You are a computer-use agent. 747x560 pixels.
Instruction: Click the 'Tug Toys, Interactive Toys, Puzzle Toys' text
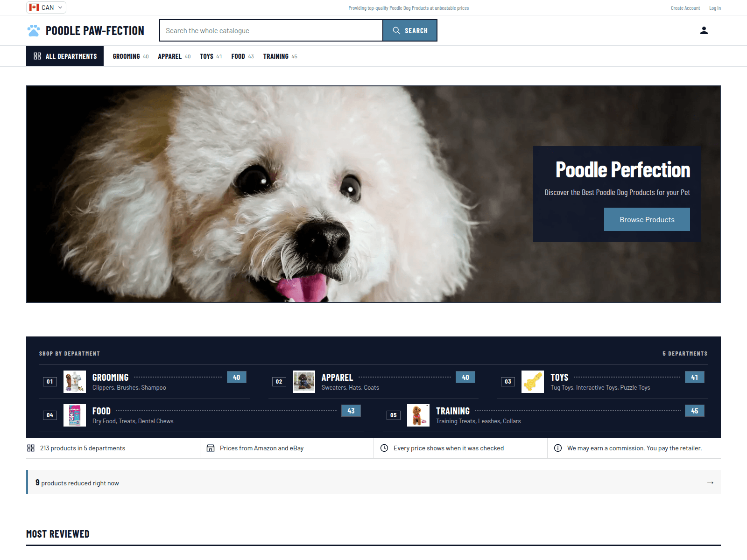click(600, 387)
